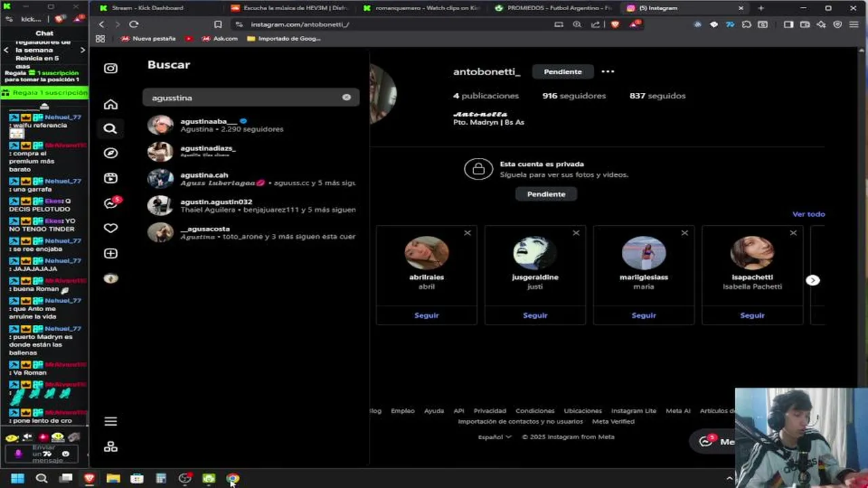Expand the Español language dropdown
This screenshot has width=868, height=488.
494,437
